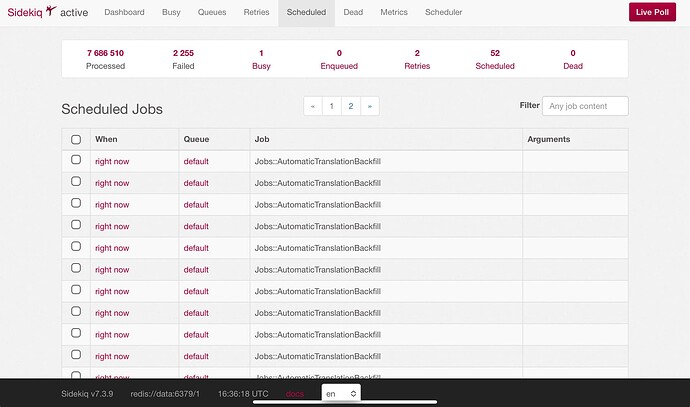Open the 'en' language dropdown
Screen dimensions: 690x407
coord(341,394)
